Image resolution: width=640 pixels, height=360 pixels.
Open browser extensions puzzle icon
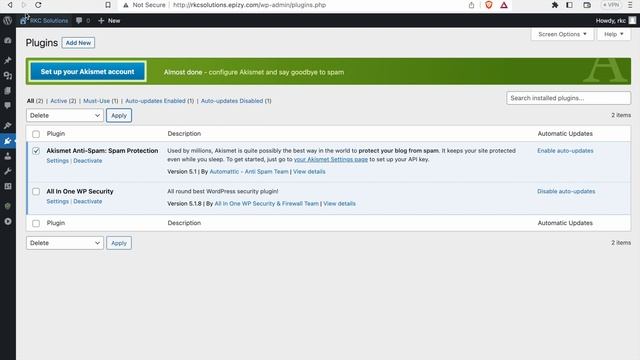click(x=555, y=5)
